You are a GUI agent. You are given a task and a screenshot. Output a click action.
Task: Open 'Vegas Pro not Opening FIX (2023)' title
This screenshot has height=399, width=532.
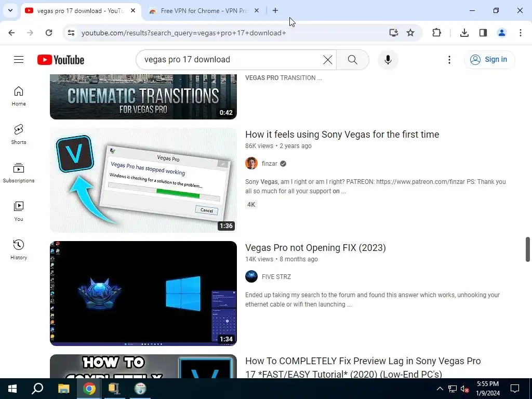(x=315, y=248)
